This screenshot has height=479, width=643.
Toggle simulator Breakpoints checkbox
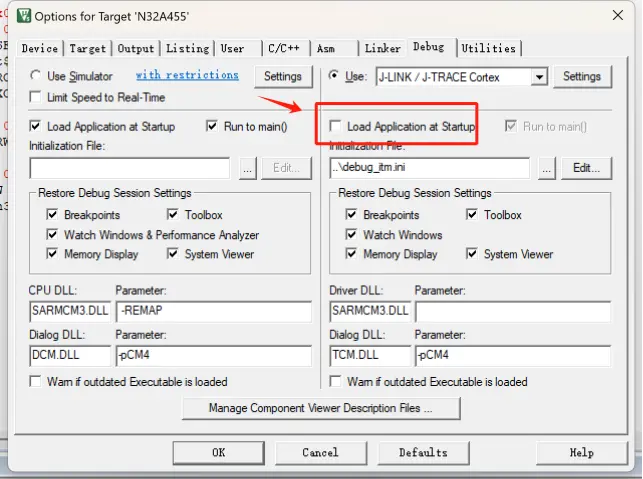tap(52, 214)
